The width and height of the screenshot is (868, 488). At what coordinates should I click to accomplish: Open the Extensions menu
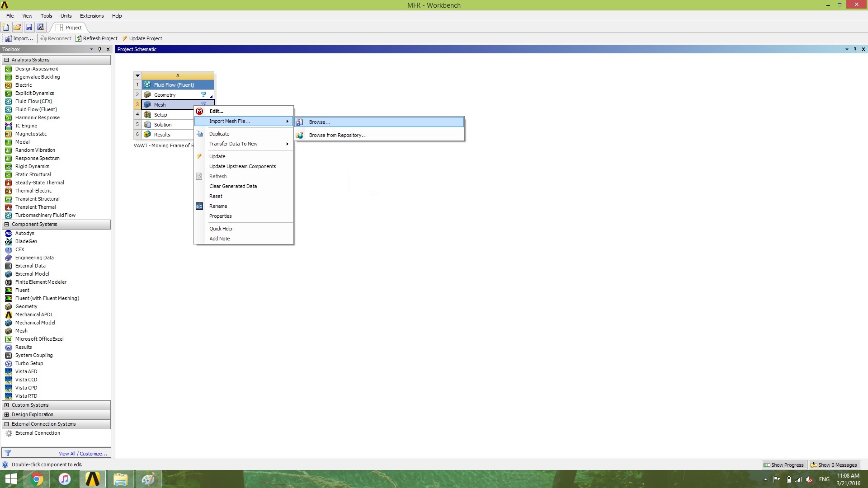coord(92,16)
